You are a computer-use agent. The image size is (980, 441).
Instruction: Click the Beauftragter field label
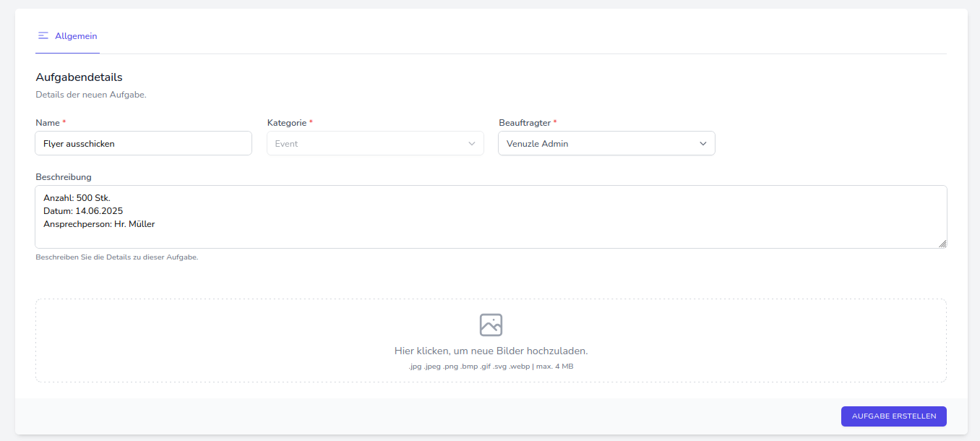(x=525, y=123)
